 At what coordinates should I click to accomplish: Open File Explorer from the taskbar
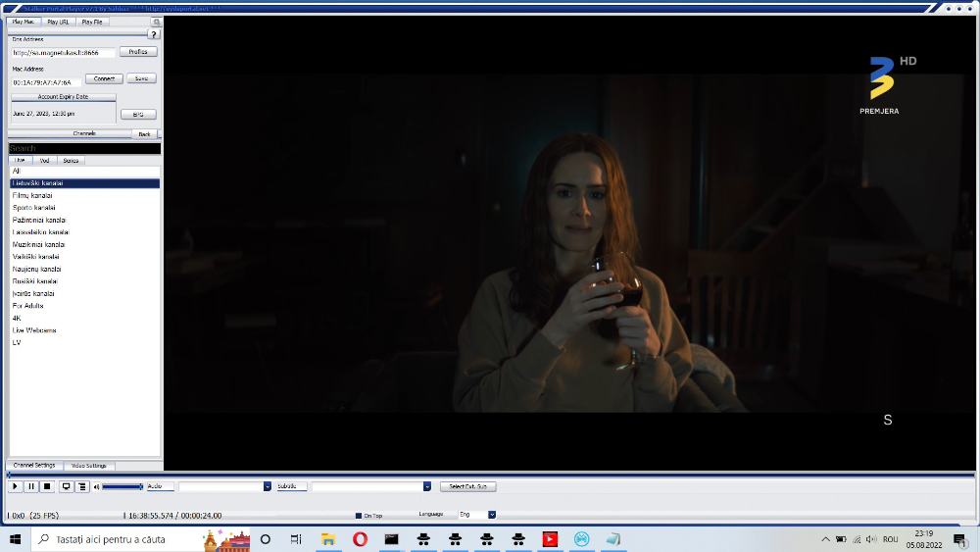[328, 539]
